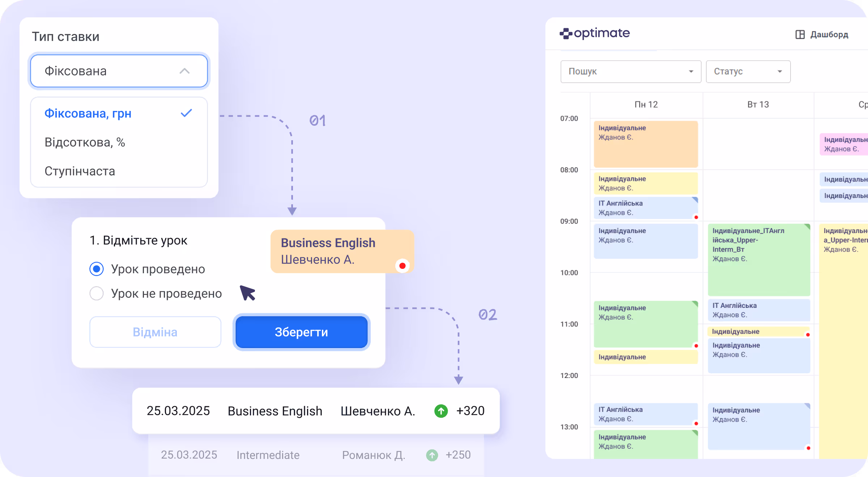Screen dimensions: 868x477
Task: Open the Статус dropdown
Action: pyautogui.click(x=748, y=72)
